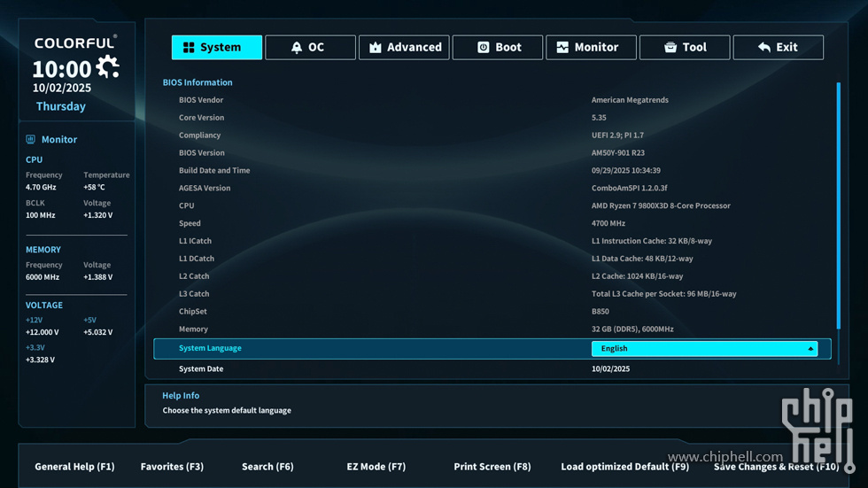Image resolution: width=868 pixels, height=488 pixels.
Task: Open the System Language dropdown
Action: [703, 349]
